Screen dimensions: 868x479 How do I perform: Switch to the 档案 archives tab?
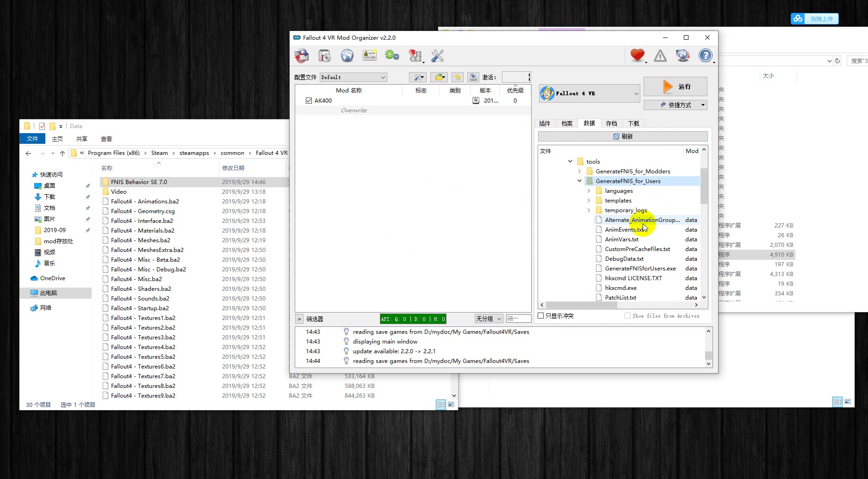(x=567, y=123)
